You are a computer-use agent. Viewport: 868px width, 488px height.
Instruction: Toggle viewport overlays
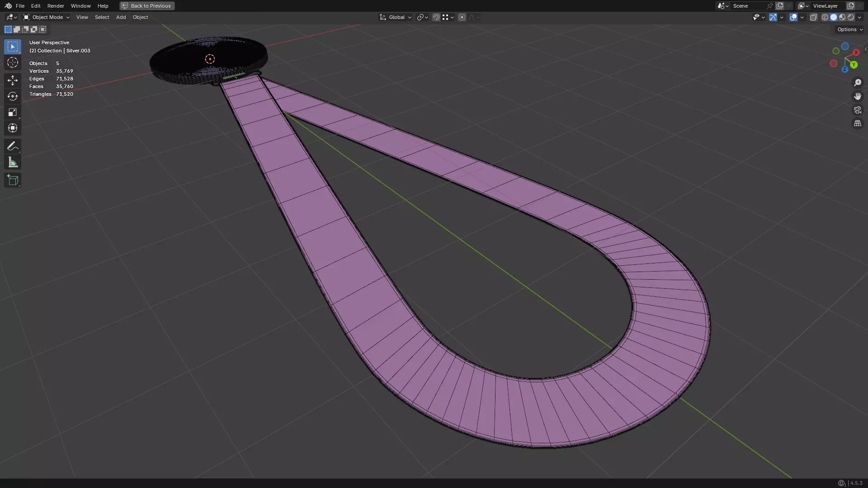point(793,17)
